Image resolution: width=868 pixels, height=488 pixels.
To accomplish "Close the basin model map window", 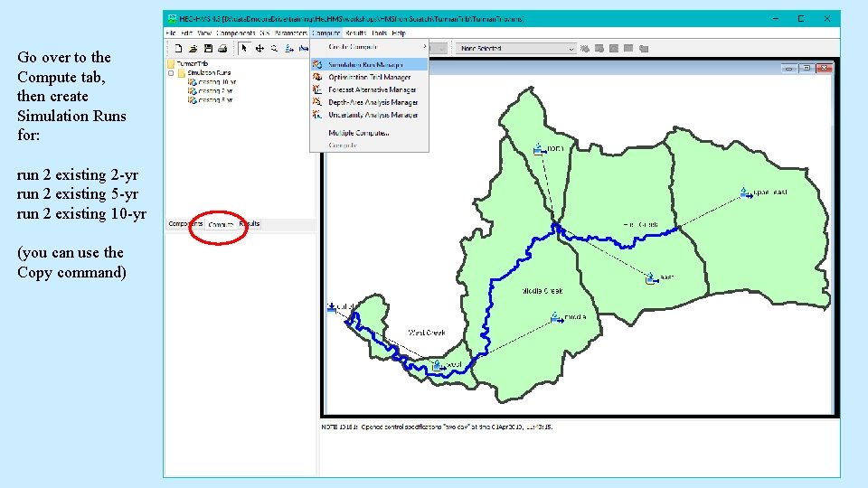I will (x=825, y=68).
